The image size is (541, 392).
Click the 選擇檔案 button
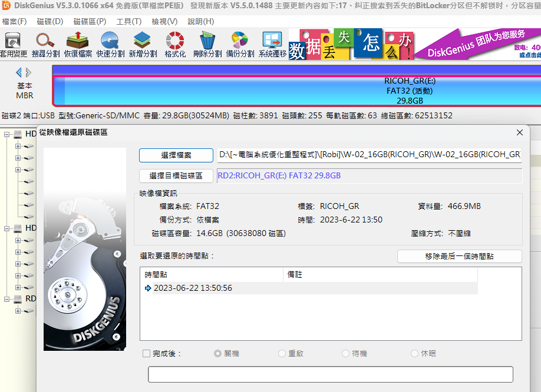[x=176, y=155]
